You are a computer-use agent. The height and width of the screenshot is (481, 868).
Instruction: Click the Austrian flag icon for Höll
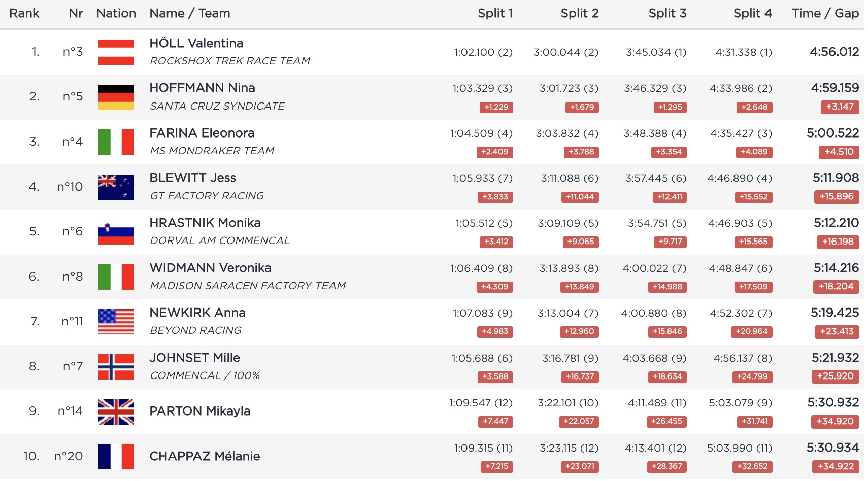(x=116, y=52)
